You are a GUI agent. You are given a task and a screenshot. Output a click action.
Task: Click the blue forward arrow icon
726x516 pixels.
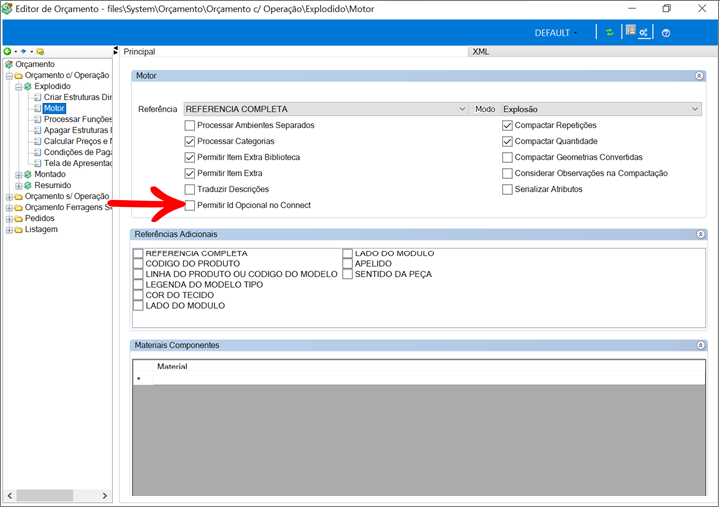pyautogui.click(x=24, y=52)
